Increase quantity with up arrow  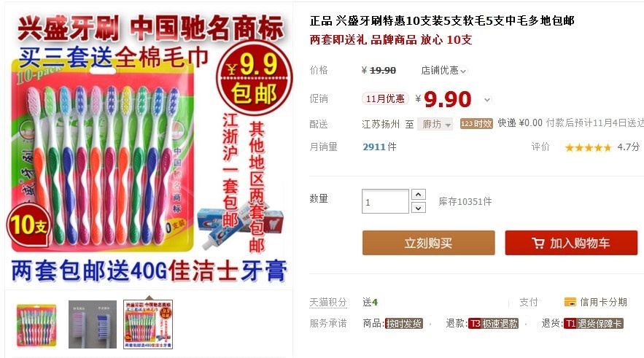click(x=418, y=194)
